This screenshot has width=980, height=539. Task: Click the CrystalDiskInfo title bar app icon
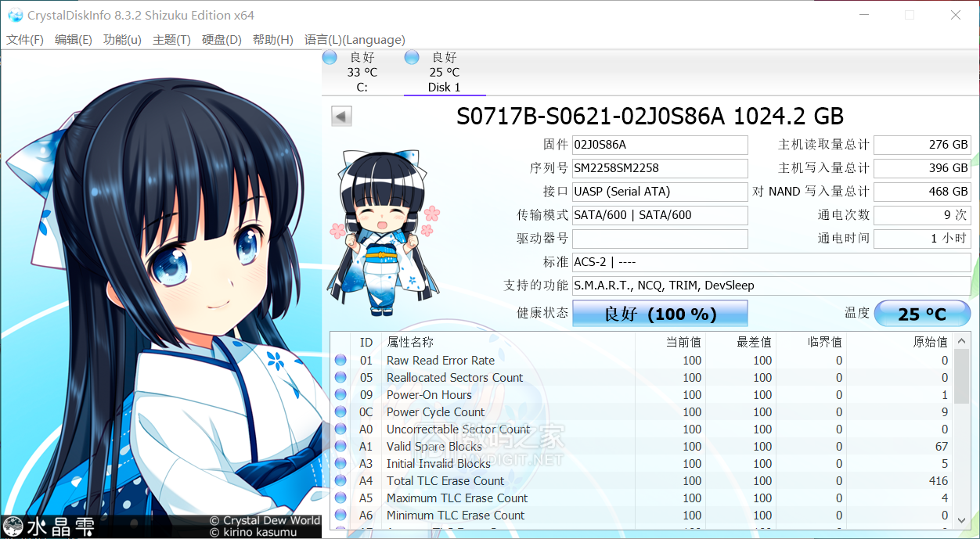pos(15,16)
